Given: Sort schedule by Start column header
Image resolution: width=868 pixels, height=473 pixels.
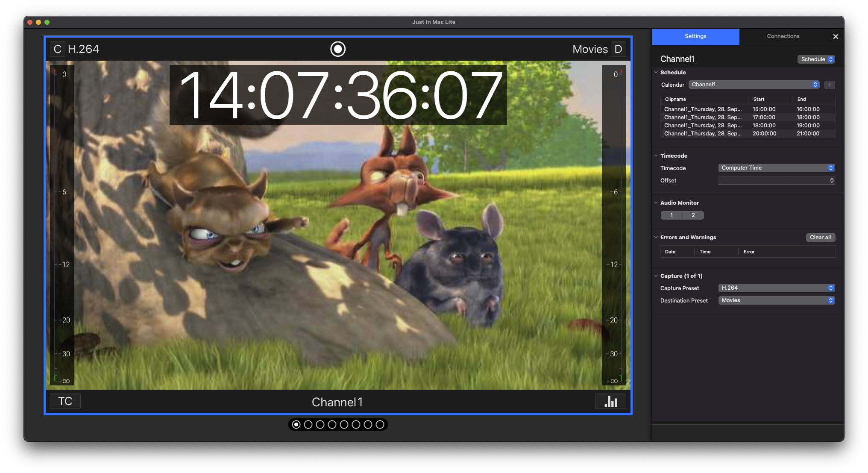Looking at the screenshot, I should (x=770, y=99).
